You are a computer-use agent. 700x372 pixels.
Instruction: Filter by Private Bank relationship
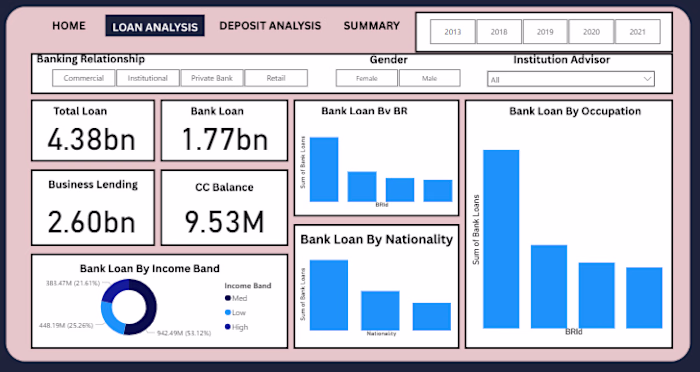pyautogui.click(x=212, y=78)
